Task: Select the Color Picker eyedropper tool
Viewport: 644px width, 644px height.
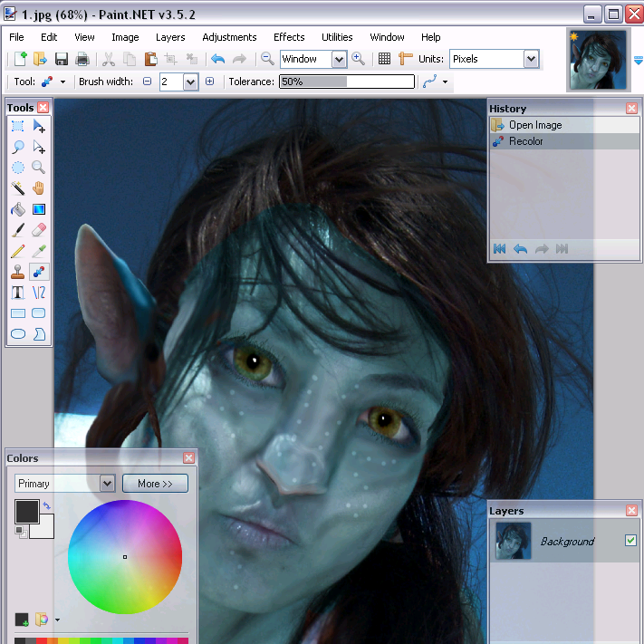Action: (x=39, y=251)
